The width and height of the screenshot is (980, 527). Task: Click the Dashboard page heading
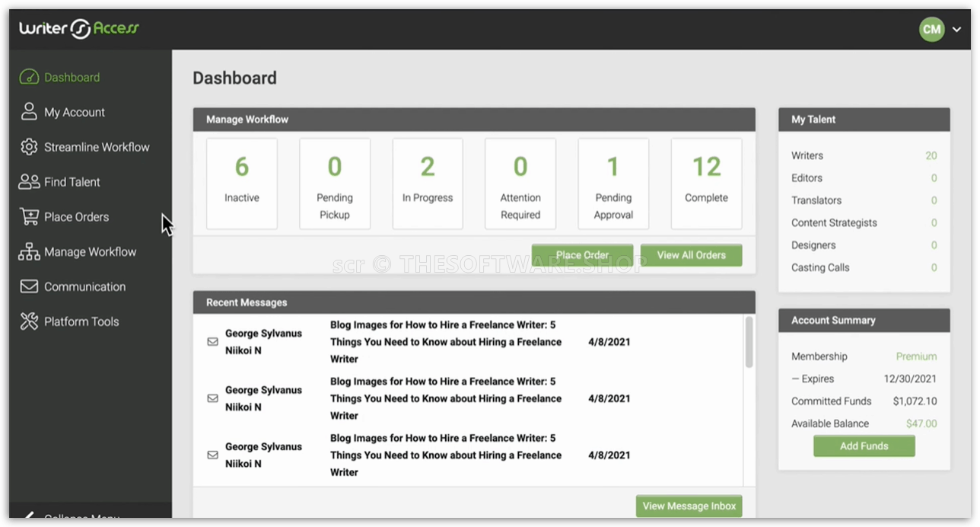point(234,78)
